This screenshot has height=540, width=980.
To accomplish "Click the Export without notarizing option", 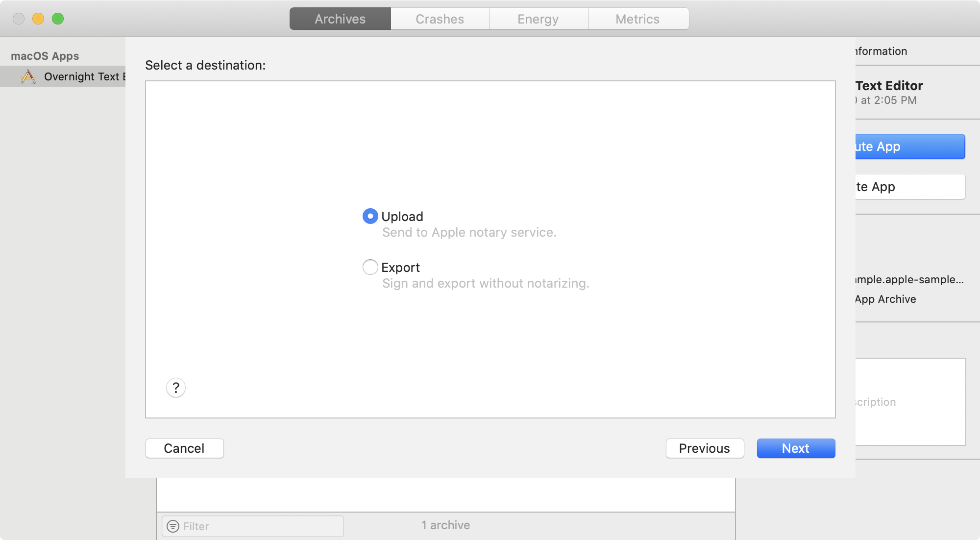I will click(370, 268).
